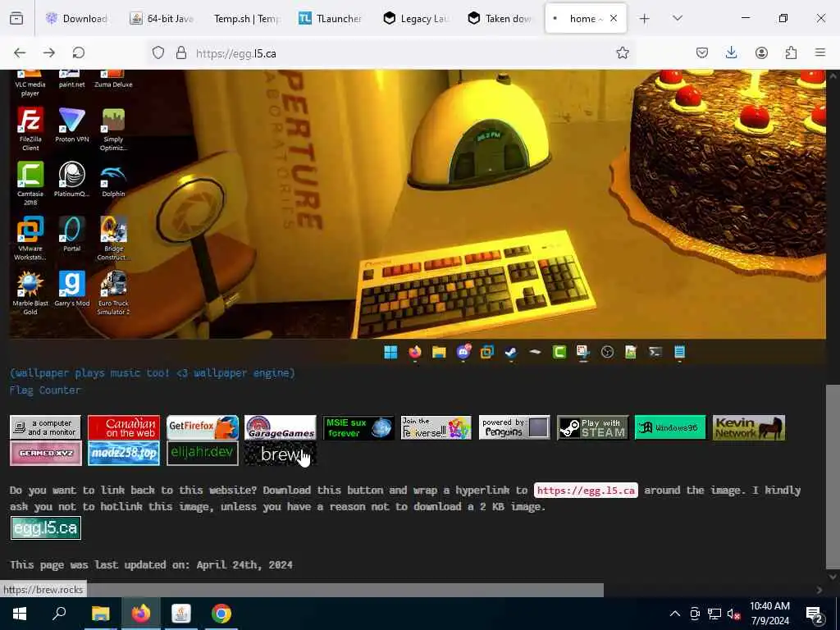Open the Firefox downloads panel
The width and height of the screenshot is (840, 630).
coord(731,52)
